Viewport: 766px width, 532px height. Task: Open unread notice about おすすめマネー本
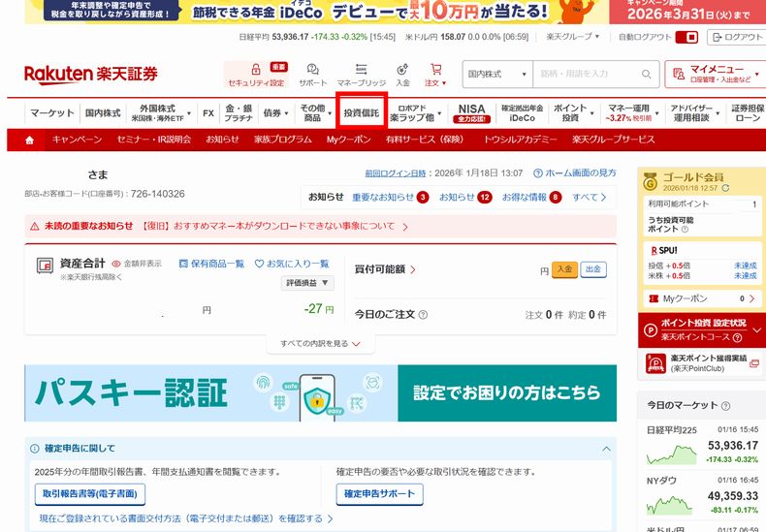[275, 227]
